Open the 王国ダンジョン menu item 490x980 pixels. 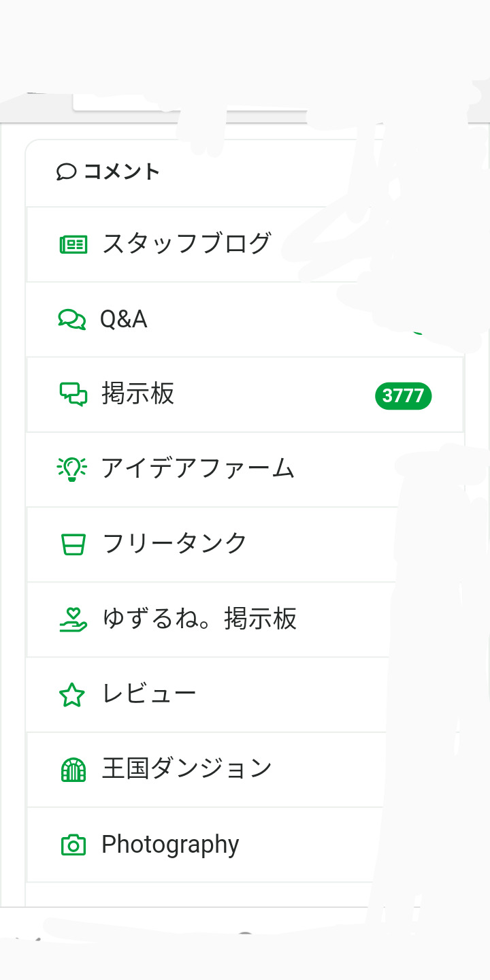[x=186, y=770]
